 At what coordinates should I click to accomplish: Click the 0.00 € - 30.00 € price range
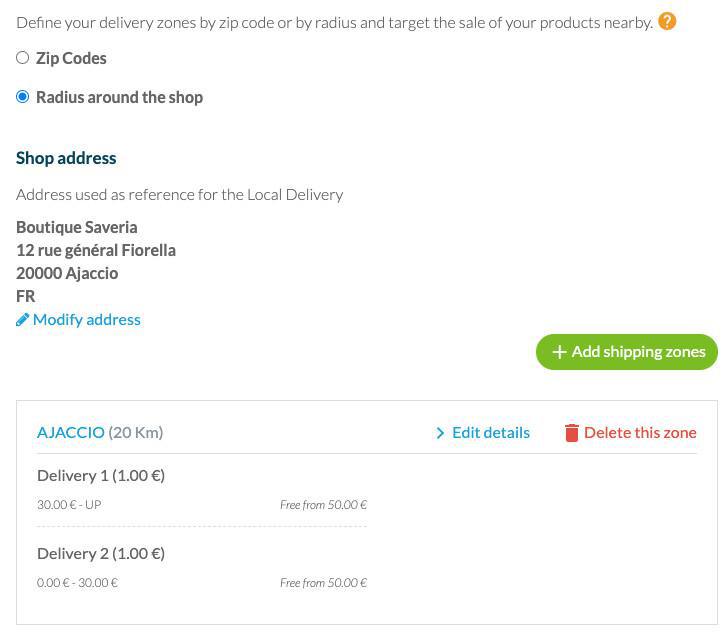[x=77, y=583]
